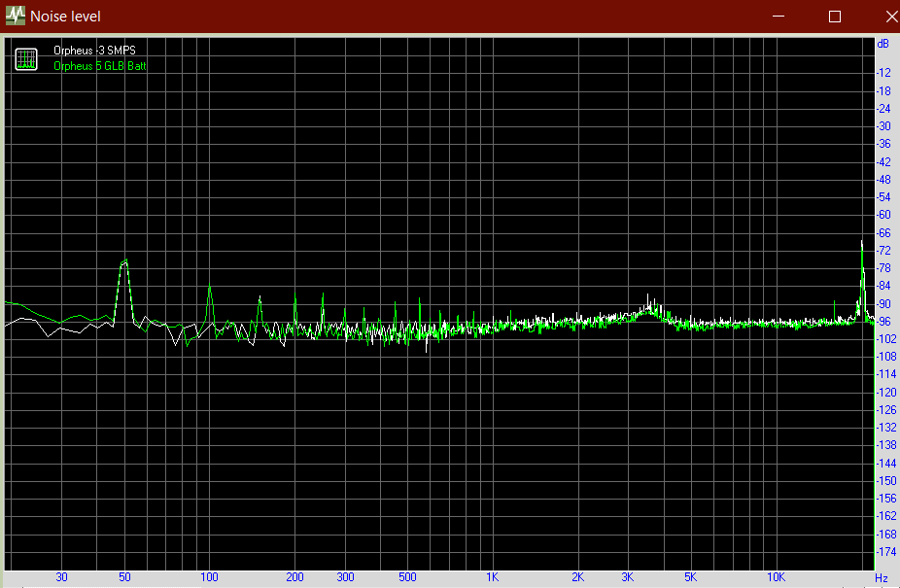Click the 'Noise level' window title text

[x=65, y=17]
